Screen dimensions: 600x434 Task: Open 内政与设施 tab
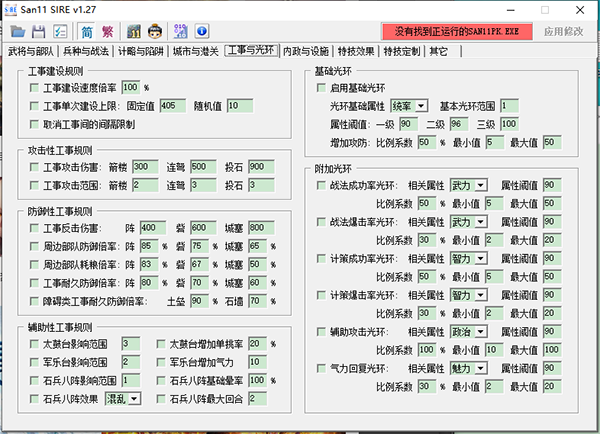point(306,51)
